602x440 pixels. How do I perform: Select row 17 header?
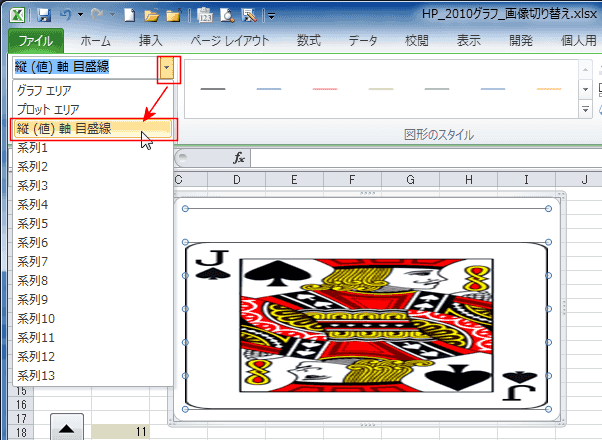click(x=22, y=418)
